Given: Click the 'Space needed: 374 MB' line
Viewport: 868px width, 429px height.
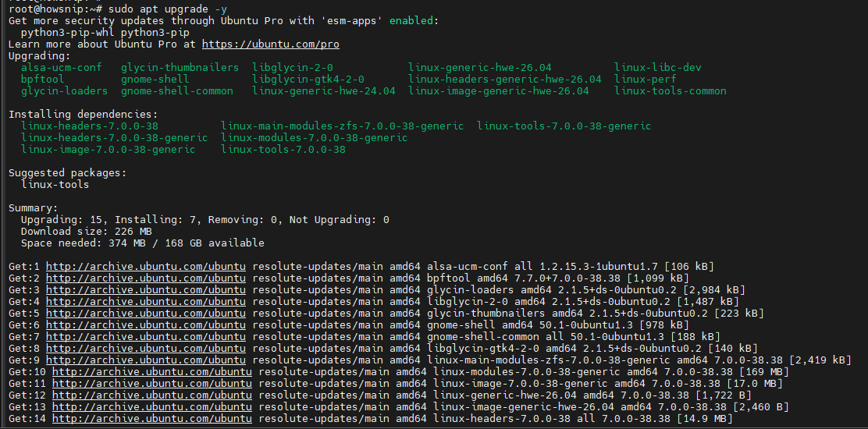Looking at the screenshot, I should pos(143,243).
